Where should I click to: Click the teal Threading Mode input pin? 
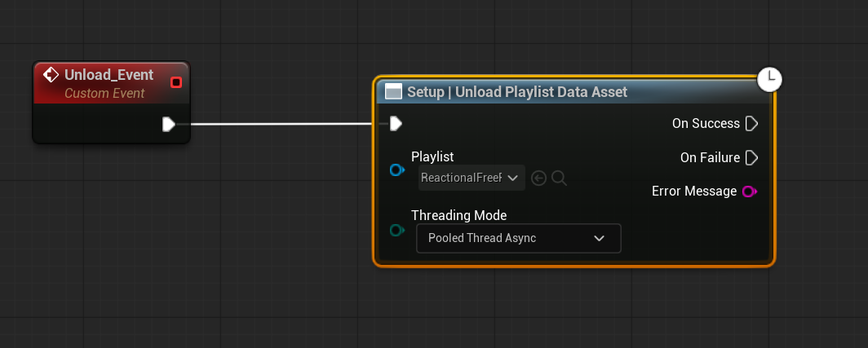(396, 231)
